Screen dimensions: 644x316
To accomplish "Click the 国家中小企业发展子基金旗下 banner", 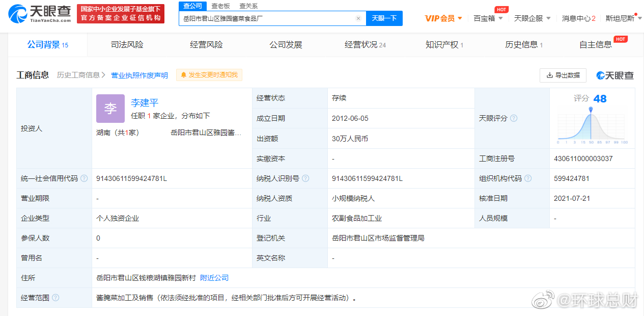I will (x=121, y=14).
